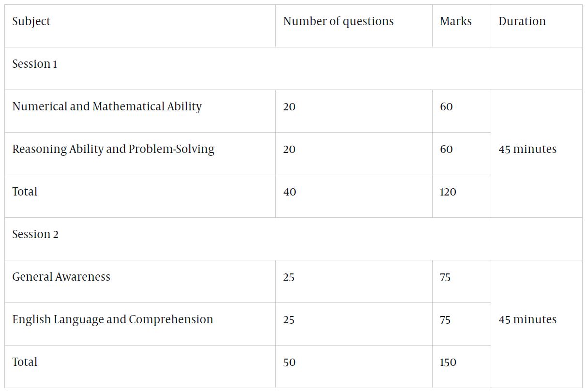The width and height of the screenshot is (587, 392).
Task: Select the total marks value 150
Action: pos(448,362)
